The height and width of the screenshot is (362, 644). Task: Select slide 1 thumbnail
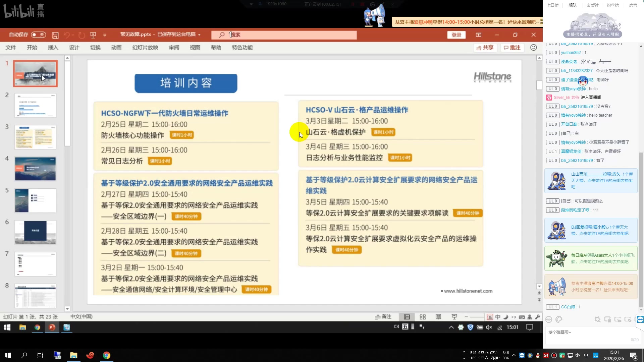point(35,74)
